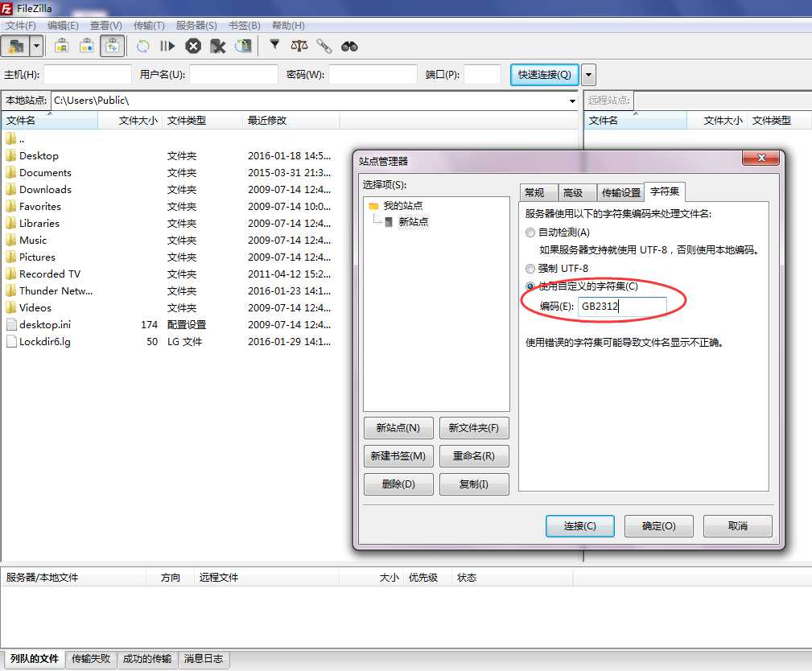Click the FileZilla app logo in title bar
Viewport: 812px width, 671px height.
(x=6, y=8)
